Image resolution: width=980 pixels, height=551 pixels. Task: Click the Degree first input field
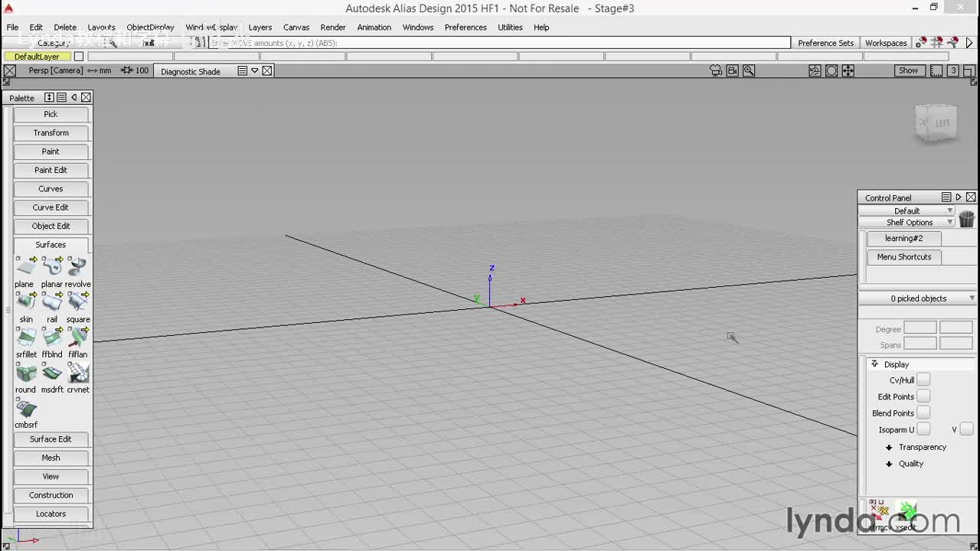(920, 328)
